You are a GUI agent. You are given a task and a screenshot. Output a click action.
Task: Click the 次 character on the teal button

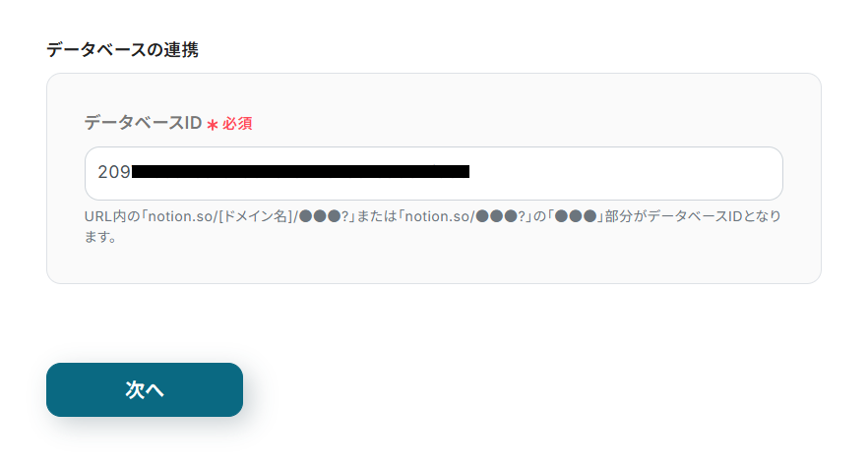click(x=135, y=389)
